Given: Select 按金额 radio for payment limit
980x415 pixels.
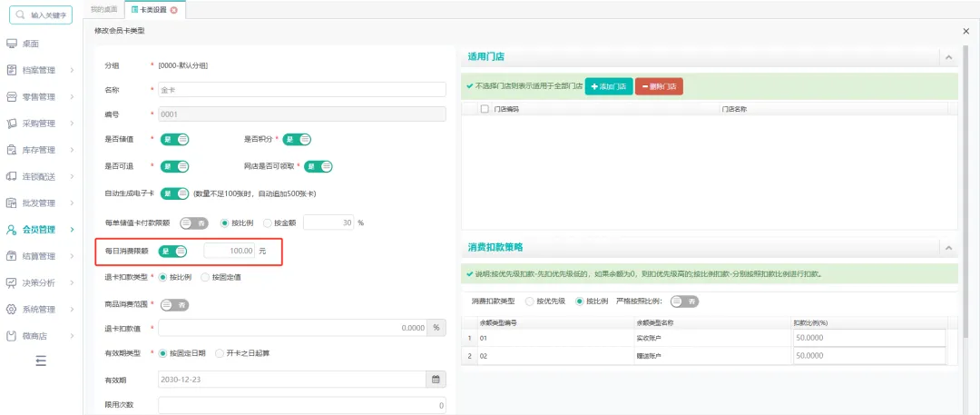Looking at the screenshot, I should [268, 222].
